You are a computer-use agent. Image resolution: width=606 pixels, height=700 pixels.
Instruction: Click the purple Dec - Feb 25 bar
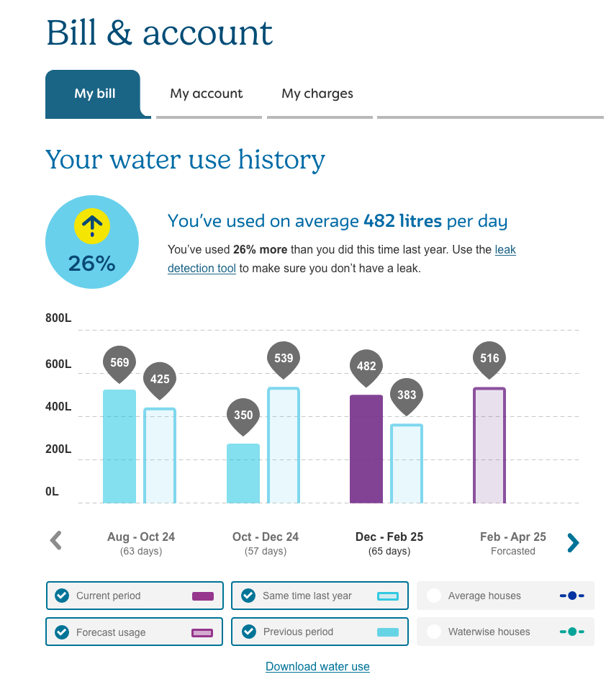coord(366,449)
